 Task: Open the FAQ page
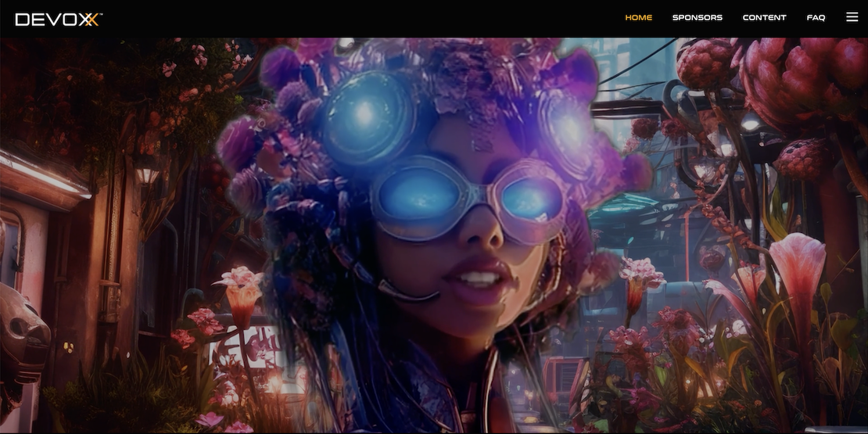[x=816, y=17]
